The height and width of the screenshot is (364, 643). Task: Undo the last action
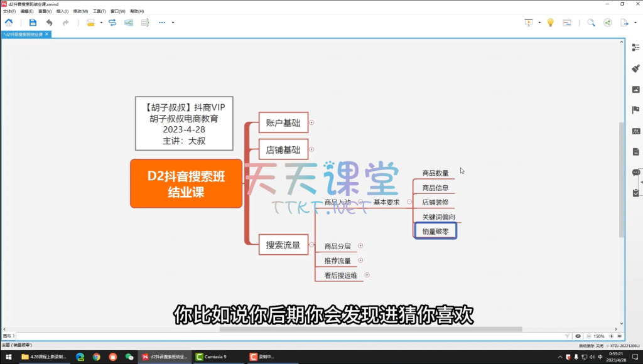tap(50, 23)
